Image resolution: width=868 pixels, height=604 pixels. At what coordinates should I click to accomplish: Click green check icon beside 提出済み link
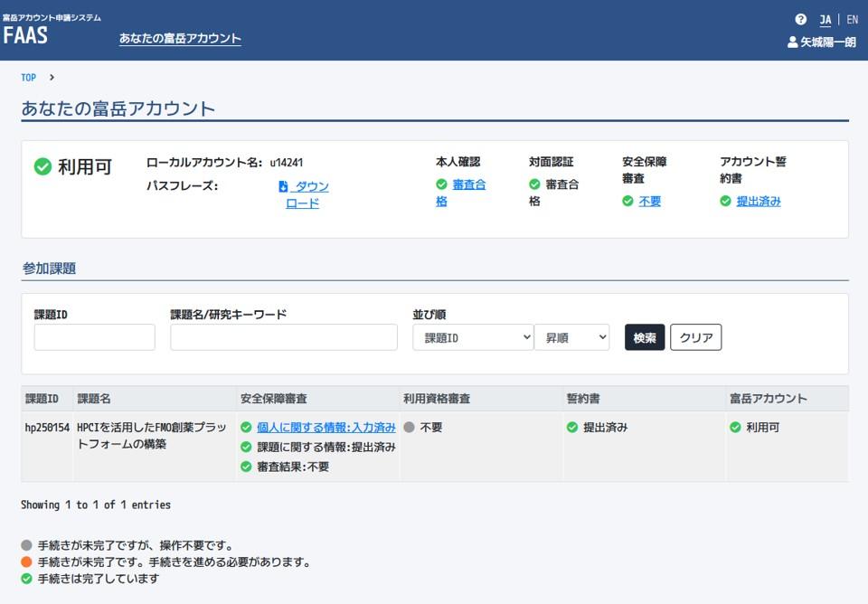[x=725, y=201]
